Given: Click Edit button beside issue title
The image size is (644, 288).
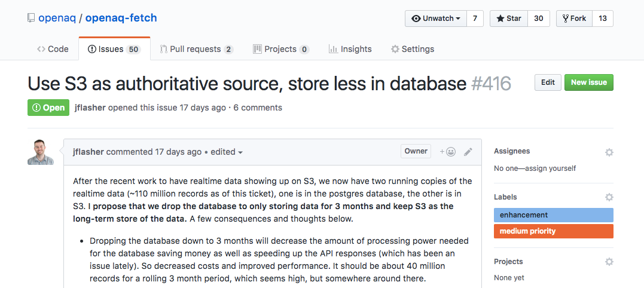Looking at the screenshot, I should pos(548,82).
